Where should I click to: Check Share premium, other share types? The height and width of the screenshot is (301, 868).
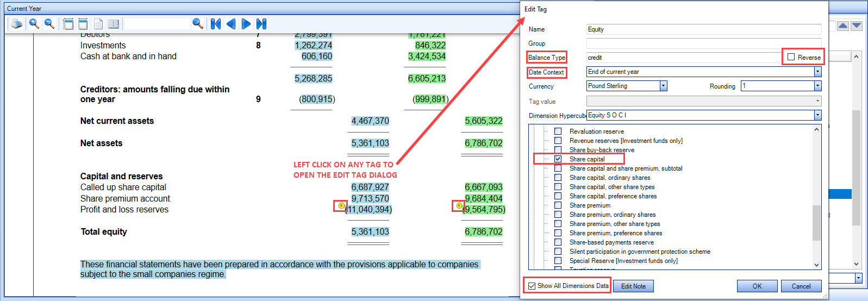[558, 224]
